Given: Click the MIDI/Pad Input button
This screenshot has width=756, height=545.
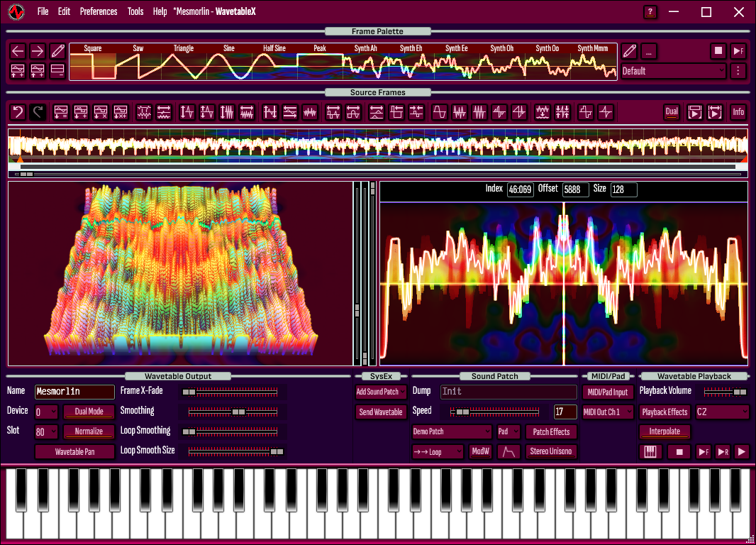Looking at the screenshot, I should pyautogui.click(x=608, y=392).
